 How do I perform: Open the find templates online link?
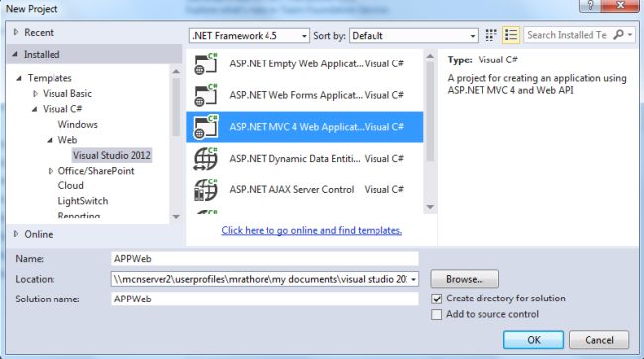coord(311,230)
